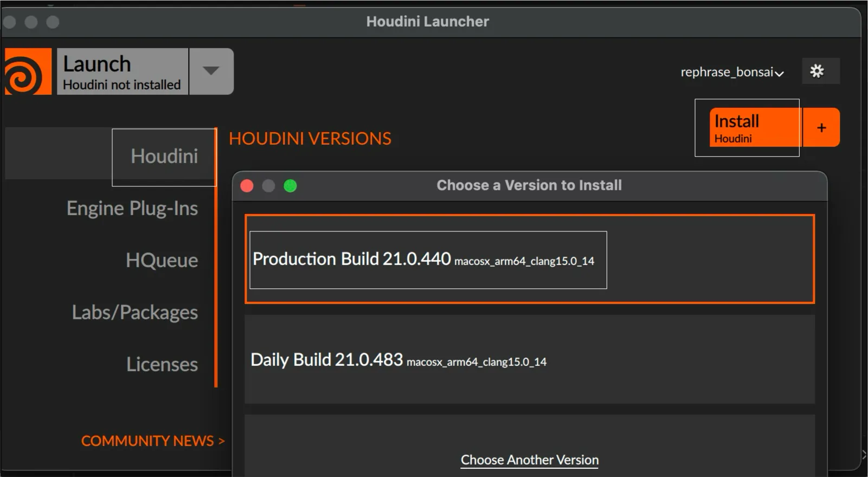
Task: Click the HOUDINI VERSIONS heading
Action: coord(310,138)
